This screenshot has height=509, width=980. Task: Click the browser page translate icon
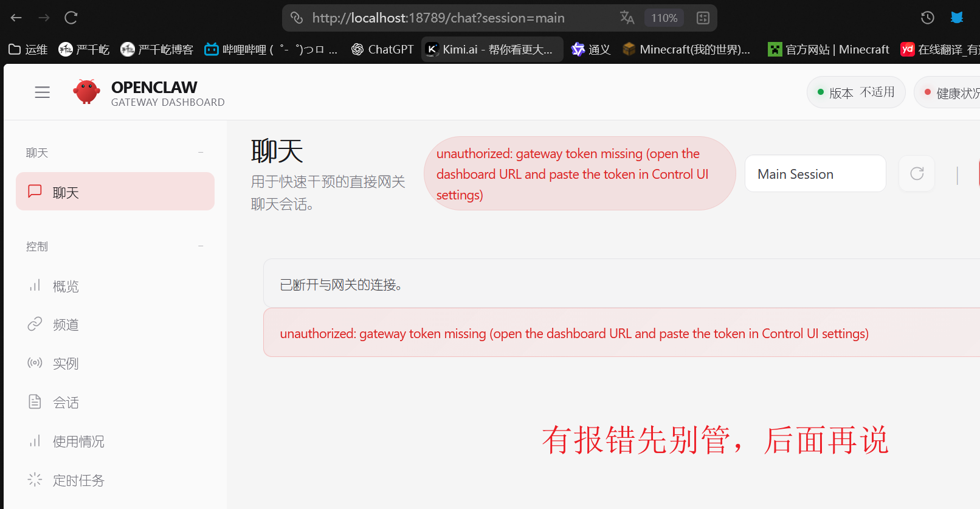(x=627, y=18)
